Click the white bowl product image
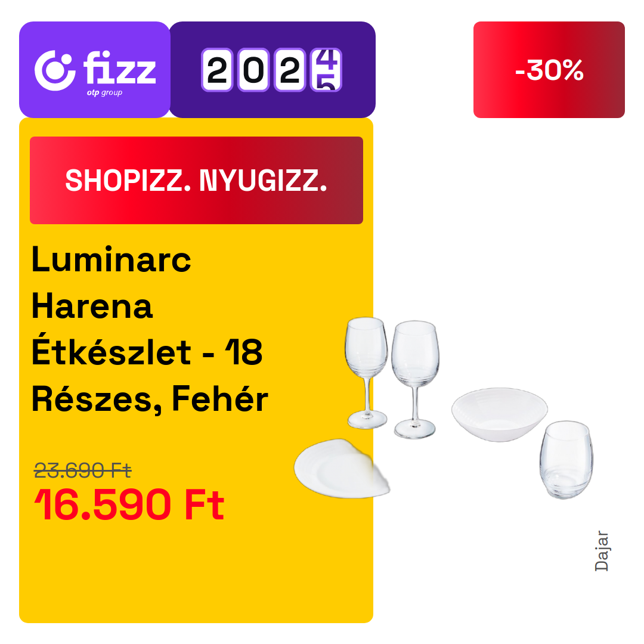 tap(500, 414)
